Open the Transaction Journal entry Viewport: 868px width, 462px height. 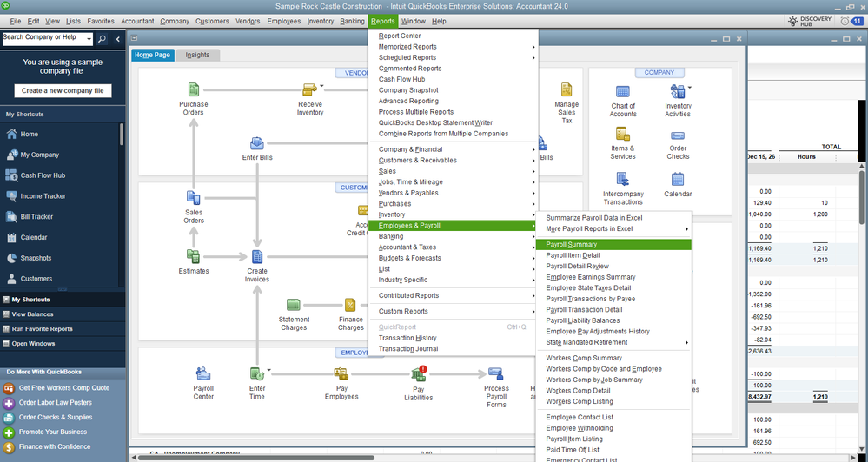click(x=453, y=348)
